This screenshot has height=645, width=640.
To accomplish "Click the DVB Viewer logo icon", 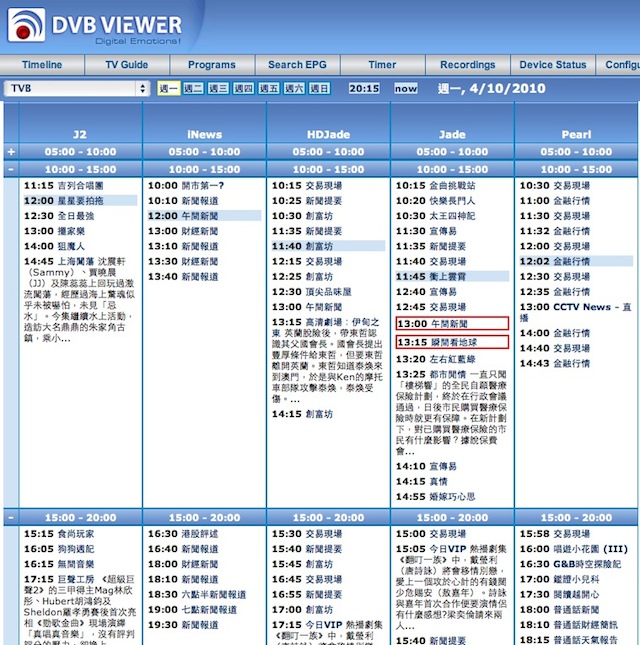I will (x=26, y=26).
